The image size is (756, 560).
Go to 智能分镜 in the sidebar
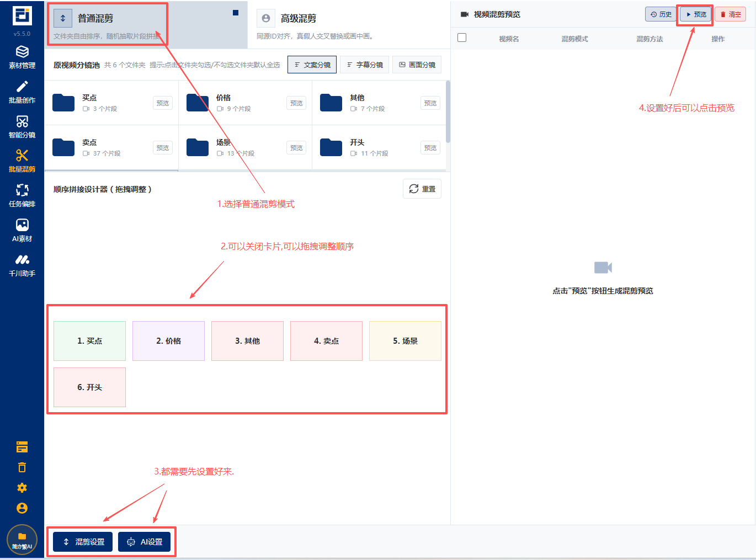(x=22, y=127)
